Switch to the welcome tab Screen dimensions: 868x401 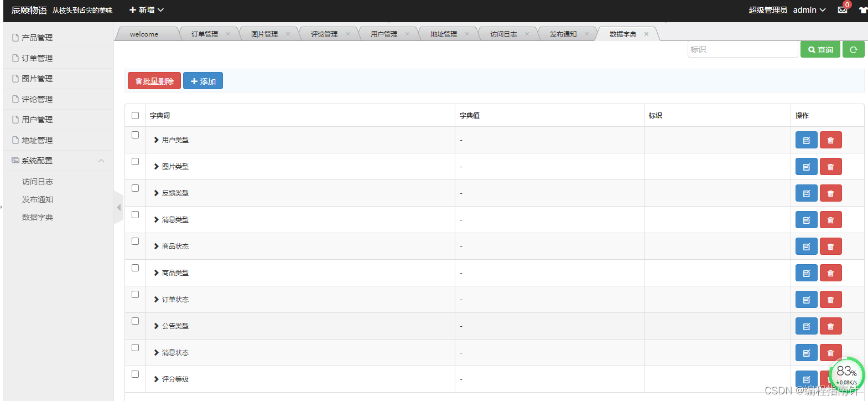point(144,34)
